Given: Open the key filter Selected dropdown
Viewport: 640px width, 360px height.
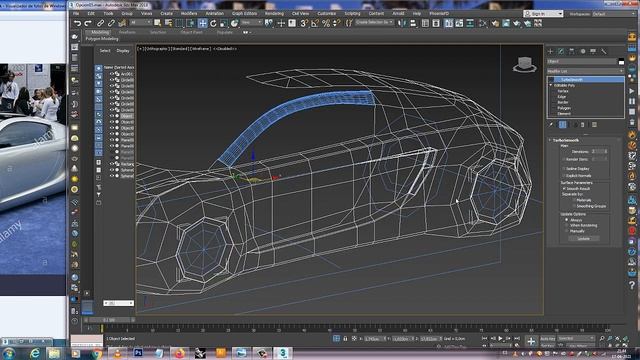Looking at the screenshot, I should pyautogui.click(x=576, y=338).
